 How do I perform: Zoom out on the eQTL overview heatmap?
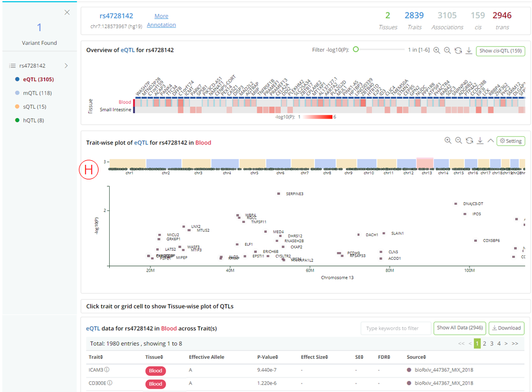coord(448,51)
